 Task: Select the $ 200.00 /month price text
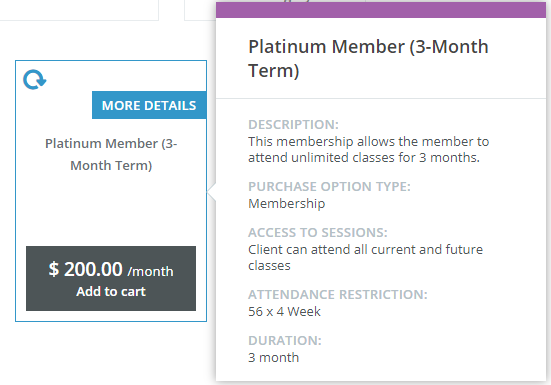(111, 270)
